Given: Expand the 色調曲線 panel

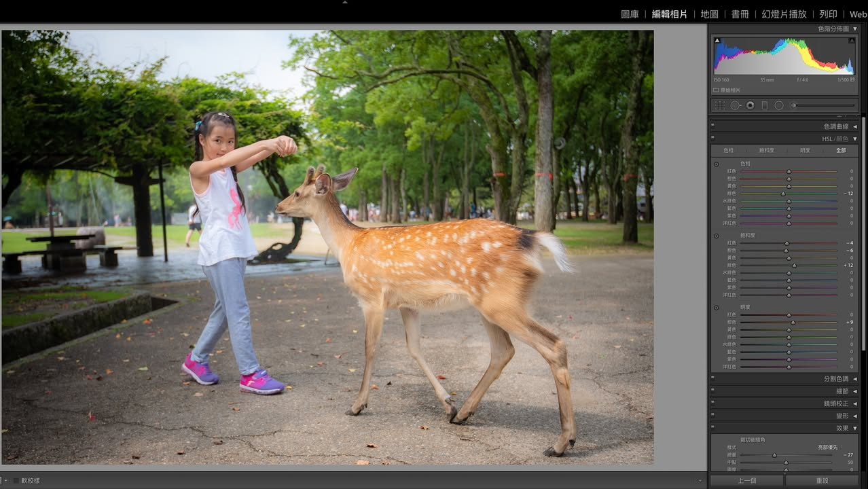Looking at the screenshot, I should click(x=784, y=126).
